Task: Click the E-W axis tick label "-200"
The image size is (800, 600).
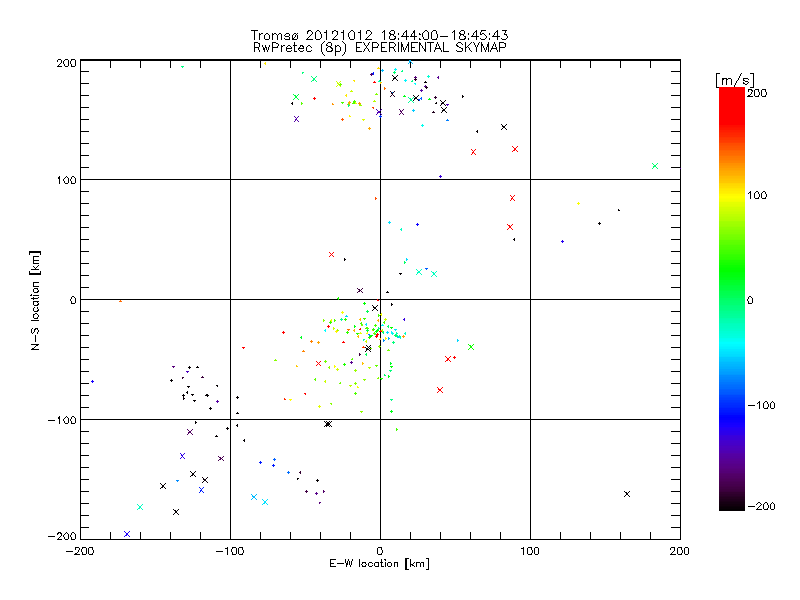Action: (80, 551)
